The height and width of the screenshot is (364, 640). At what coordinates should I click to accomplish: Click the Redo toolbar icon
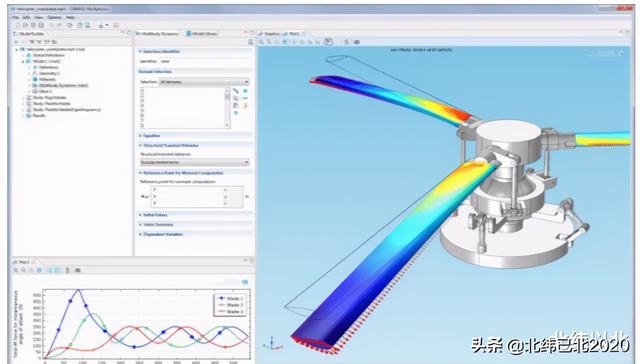[x=59, y=25]
